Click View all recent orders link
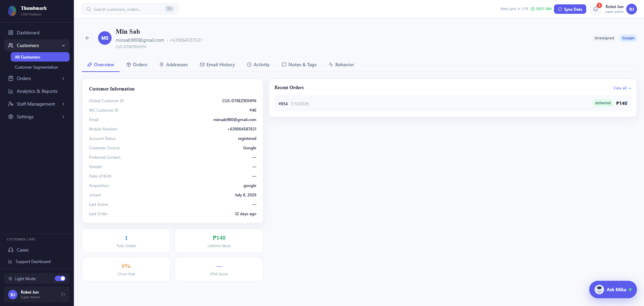This screenshot has width=644, height=306. click(622, 88)
